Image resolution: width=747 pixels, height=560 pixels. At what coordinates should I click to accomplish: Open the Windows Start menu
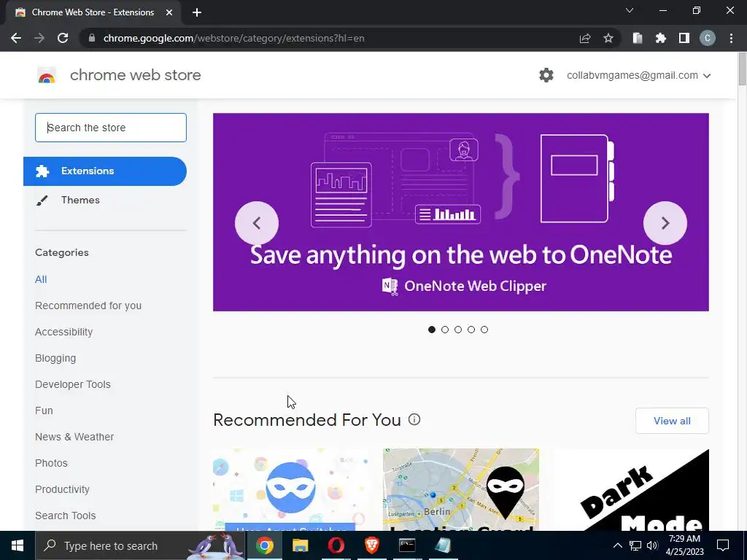tap(18, 545)
